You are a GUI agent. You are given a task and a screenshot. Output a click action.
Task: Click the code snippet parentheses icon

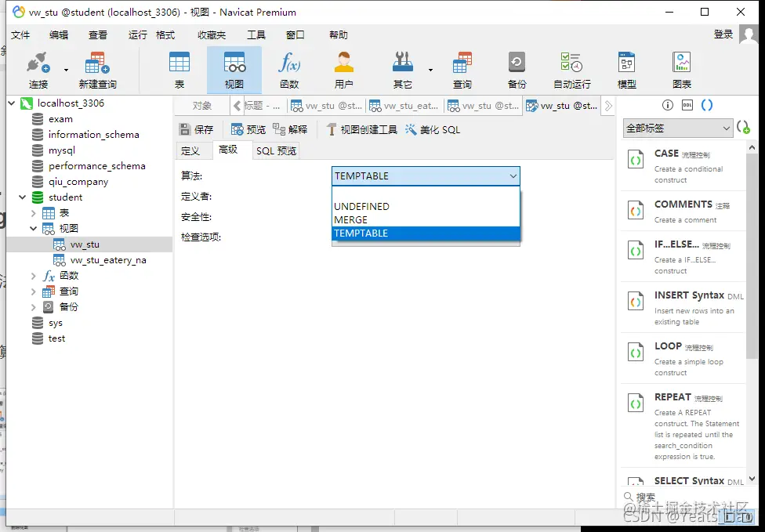coord(706,105)
